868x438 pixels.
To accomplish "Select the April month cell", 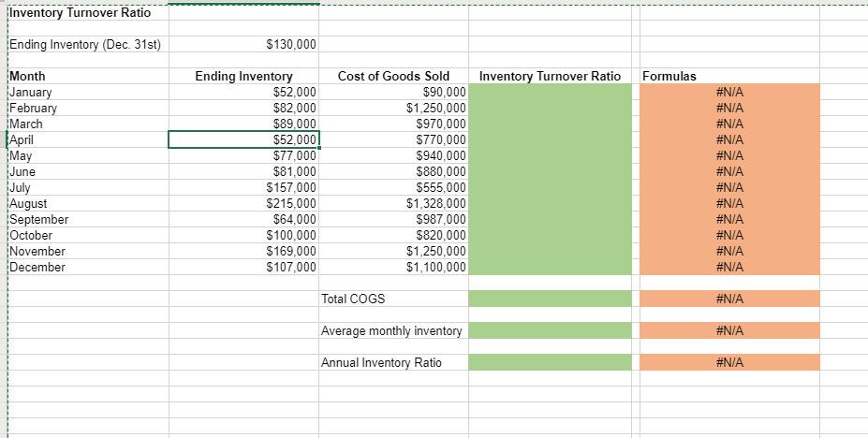I will pos(89,140).
